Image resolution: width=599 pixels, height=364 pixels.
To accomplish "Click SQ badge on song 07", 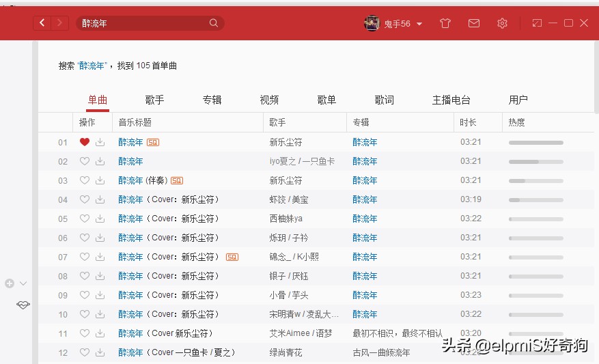I will pos(232,257).
